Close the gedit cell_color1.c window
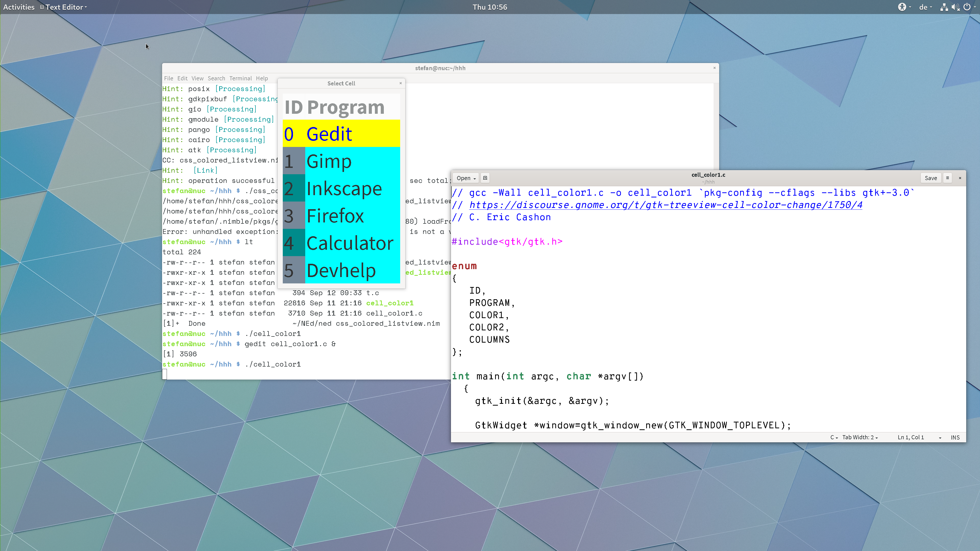This screenshot has width=980, height=551. 960,178
